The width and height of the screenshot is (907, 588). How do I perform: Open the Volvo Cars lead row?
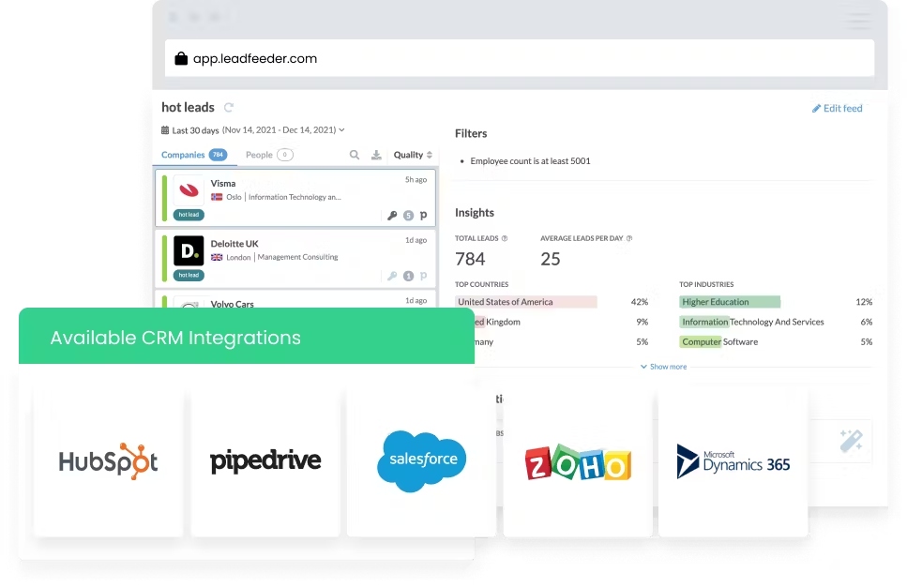pos(295,299)
